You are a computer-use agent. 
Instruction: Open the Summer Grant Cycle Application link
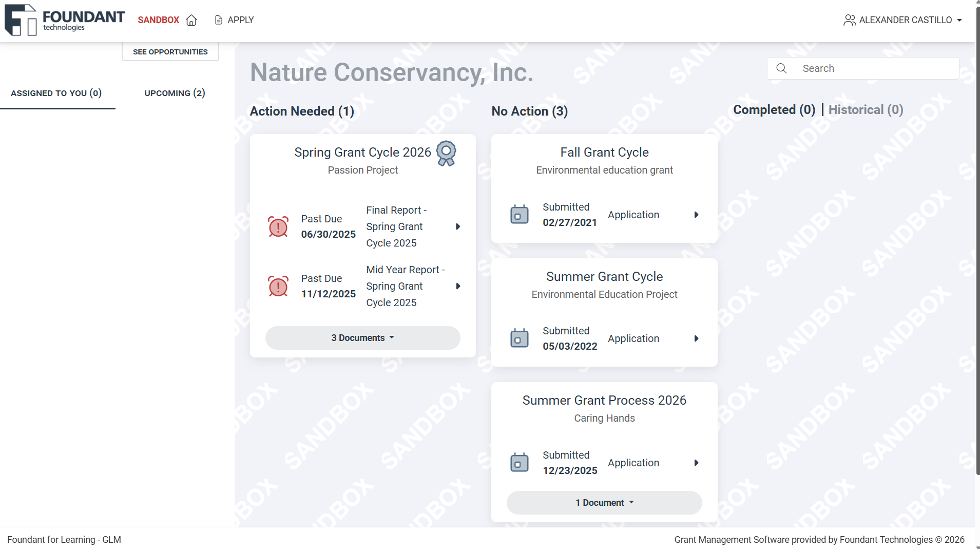tap(633, 338)
